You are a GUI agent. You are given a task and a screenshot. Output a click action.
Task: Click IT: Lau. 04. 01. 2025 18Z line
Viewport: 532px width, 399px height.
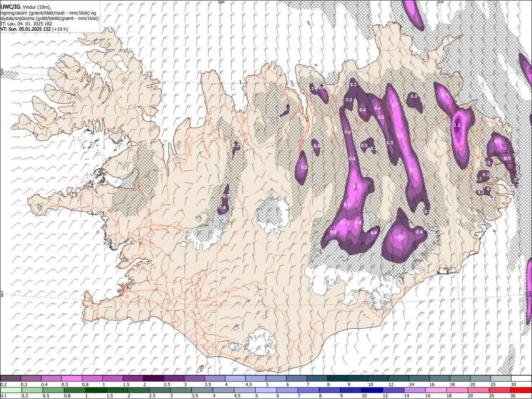26,24
